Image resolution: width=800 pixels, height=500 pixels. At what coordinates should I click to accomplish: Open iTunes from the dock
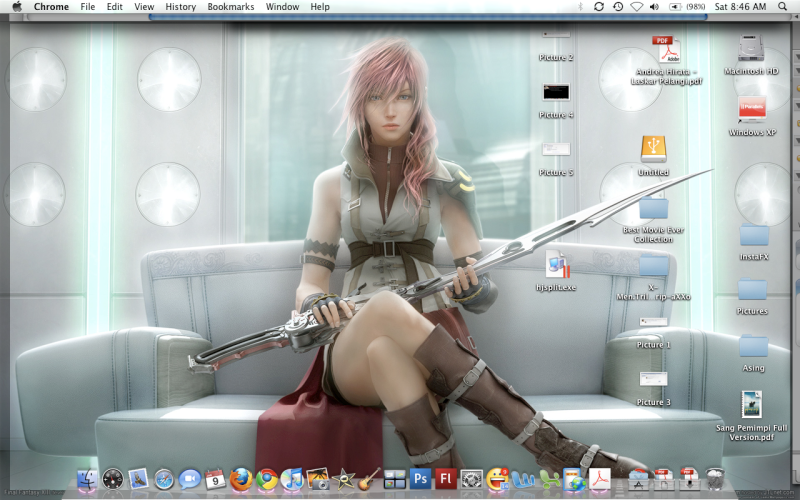(x=292, y=480)
